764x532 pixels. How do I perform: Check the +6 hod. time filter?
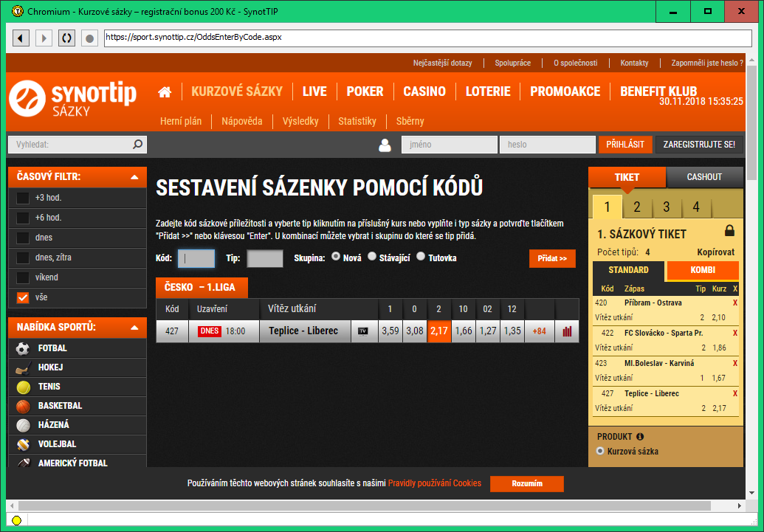tap(23, 218)
